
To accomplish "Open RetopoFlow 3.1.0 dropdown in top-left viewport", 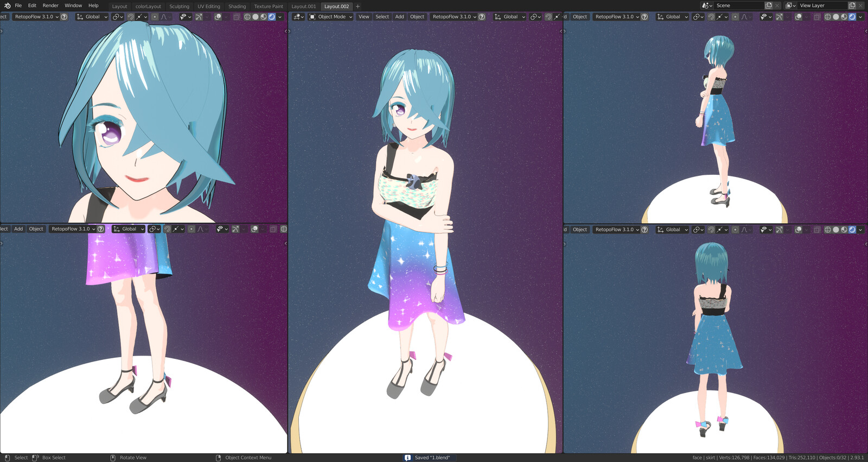I will point(36,17).
